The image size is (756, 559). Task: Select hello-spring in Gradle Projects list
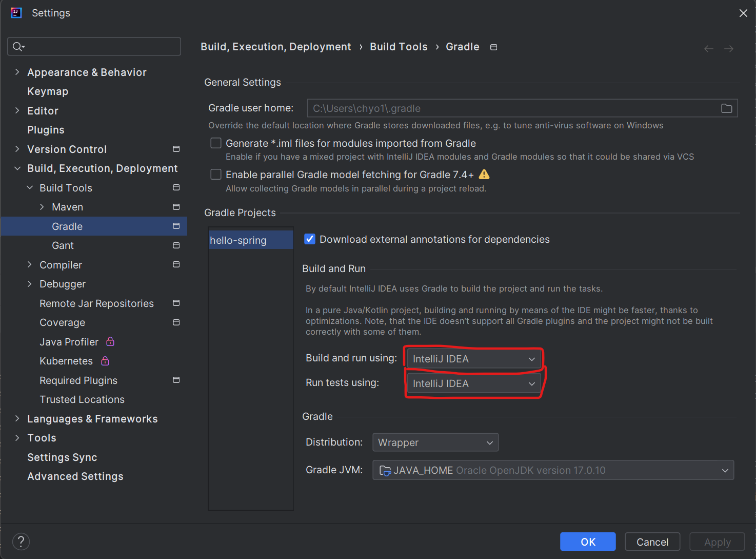251,240
